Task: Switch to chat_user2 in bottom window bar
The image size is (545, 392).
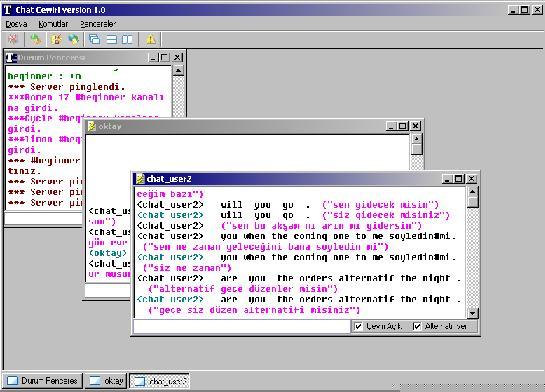Action: coord(159,381)
